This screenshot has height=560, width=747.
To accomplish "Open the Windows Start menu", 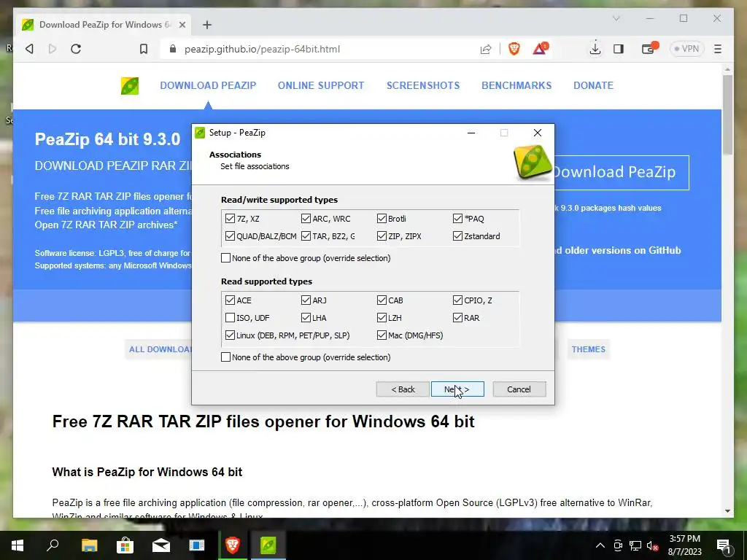I will click(x=18, y=545).
